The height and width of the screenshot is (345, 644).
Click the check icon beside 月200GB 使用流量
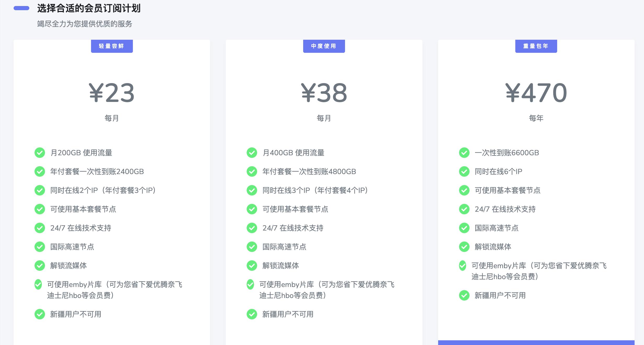[40, 153]
